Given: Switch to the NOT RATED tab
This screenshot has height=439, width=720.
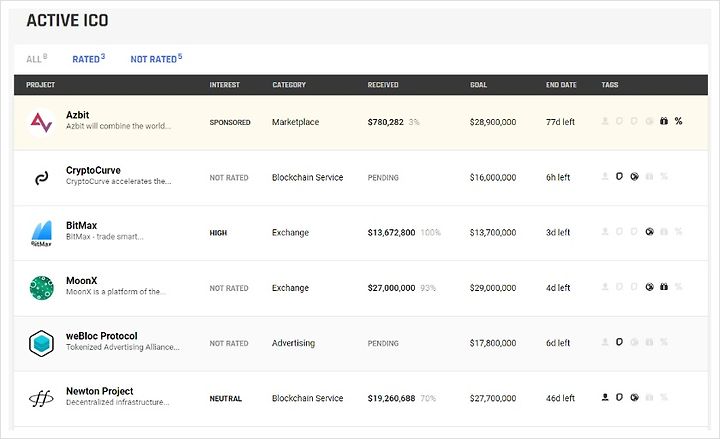Looking at the screenshot, I should pos(156,58).
